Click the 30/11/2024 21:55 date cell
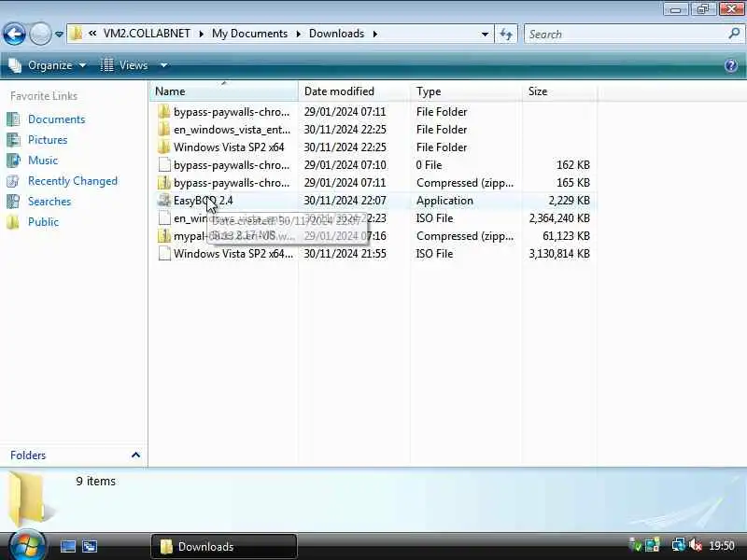The image size is (747, 560). click(345, 253)
